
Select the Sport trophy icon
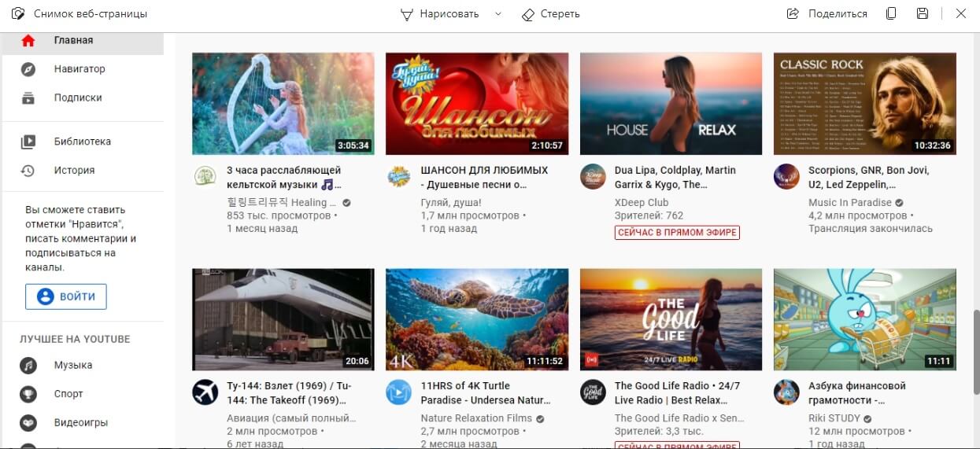point(28,394)
